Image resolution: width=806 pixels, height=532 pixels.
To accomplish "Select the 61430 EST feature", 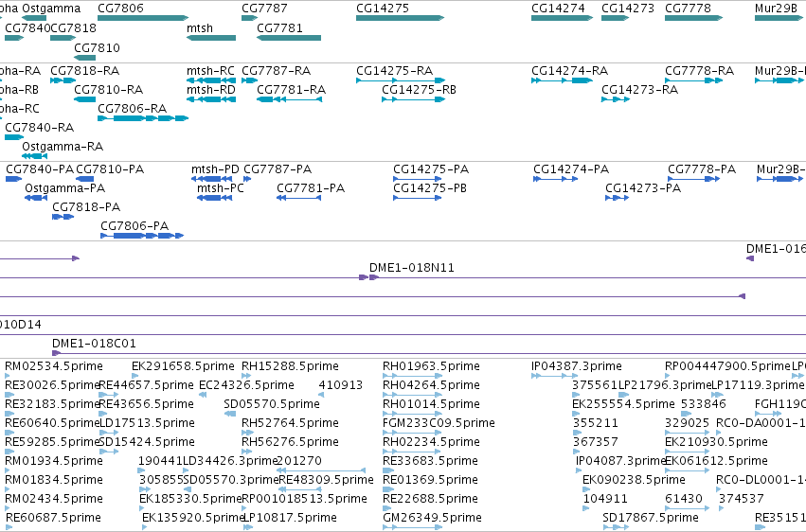I will pos(688,508).
